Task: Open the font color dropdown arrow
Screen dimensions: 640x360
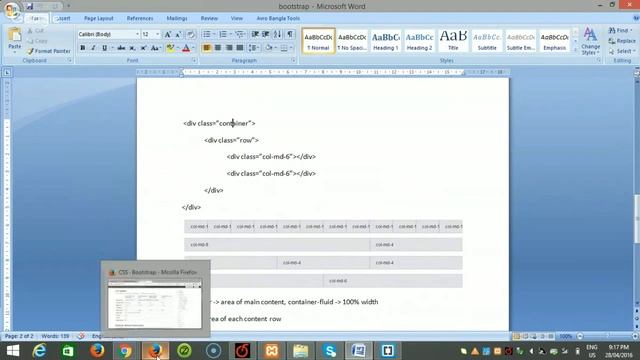Action: tap(193, 48)
